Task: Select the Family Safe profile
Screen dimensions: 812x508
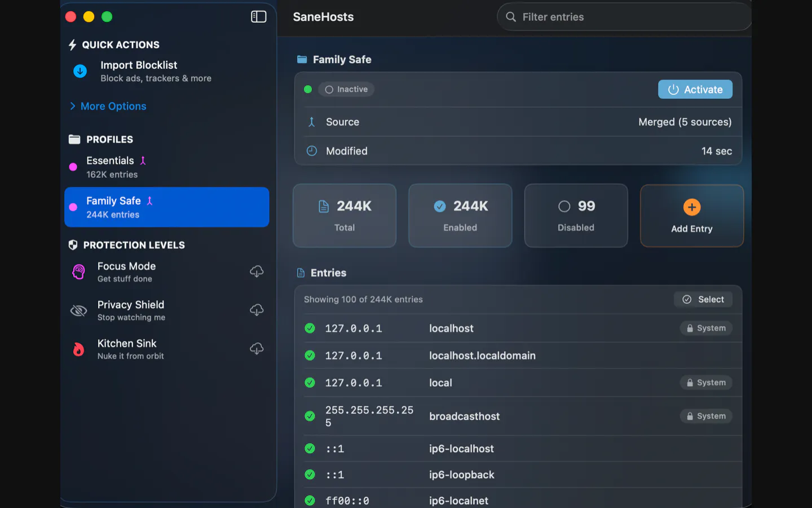Action: pyautogui.click(x=167, y=207)
